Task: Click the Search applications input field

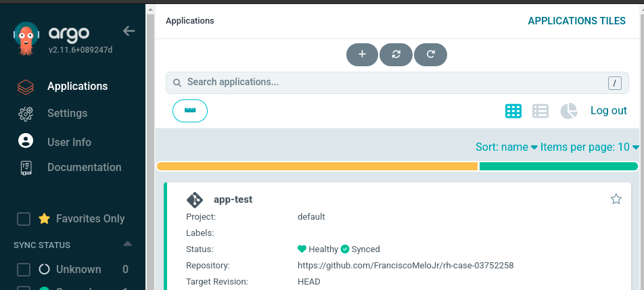Action: point(392,82)
